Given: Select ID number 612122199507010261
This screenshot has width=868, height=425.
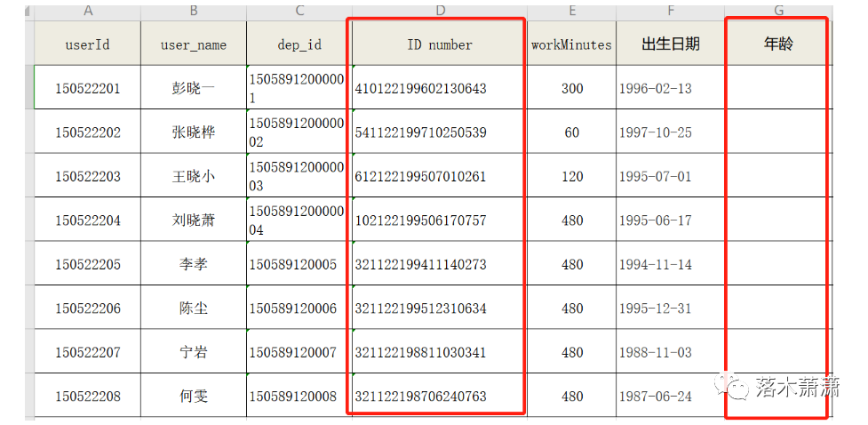Looking at the screenshot, I should click(x=440, y=176).
